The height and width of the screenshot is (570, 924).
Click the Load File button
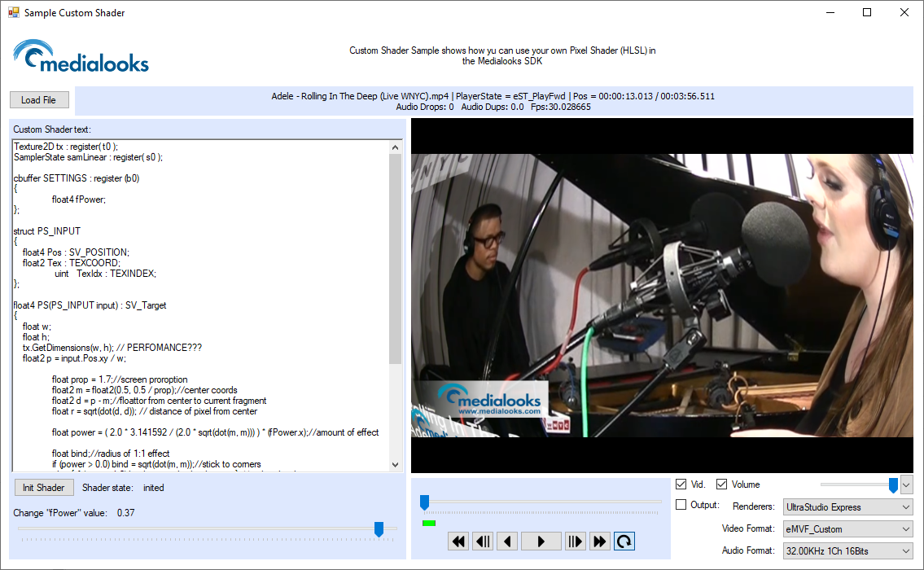(x=39, y=99)
